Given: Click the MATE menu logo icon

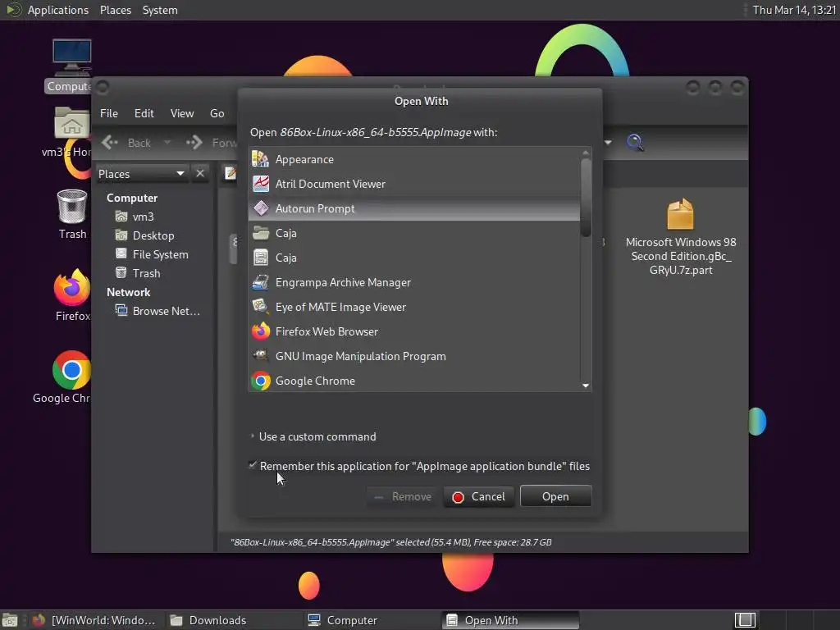Looking at the screenshot, I should [x=13, y=10].
